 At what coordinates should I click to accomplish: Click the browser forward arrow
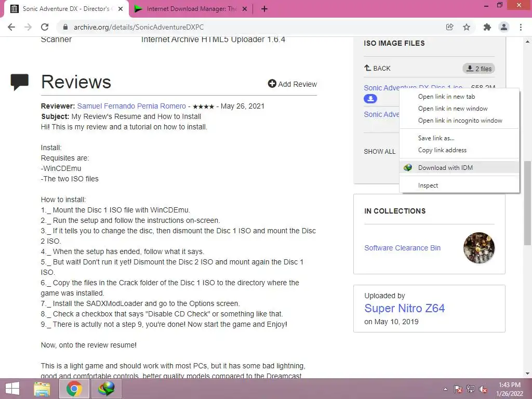pos(28,27)
